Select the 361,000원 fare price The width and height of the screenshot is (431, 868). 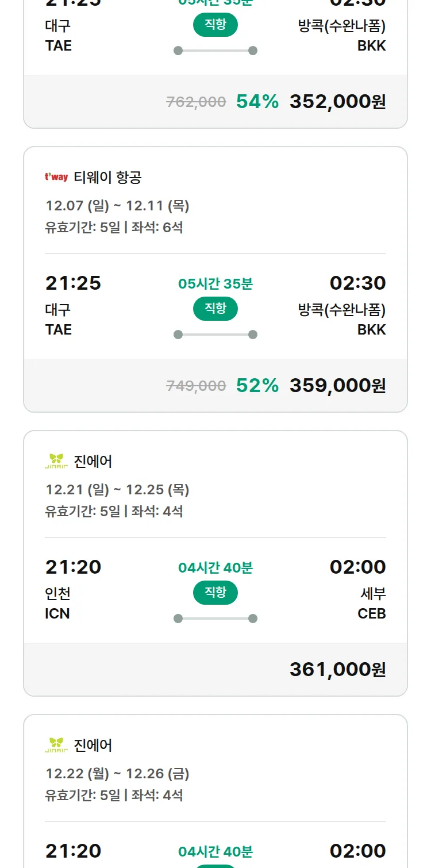coord(337,669)
